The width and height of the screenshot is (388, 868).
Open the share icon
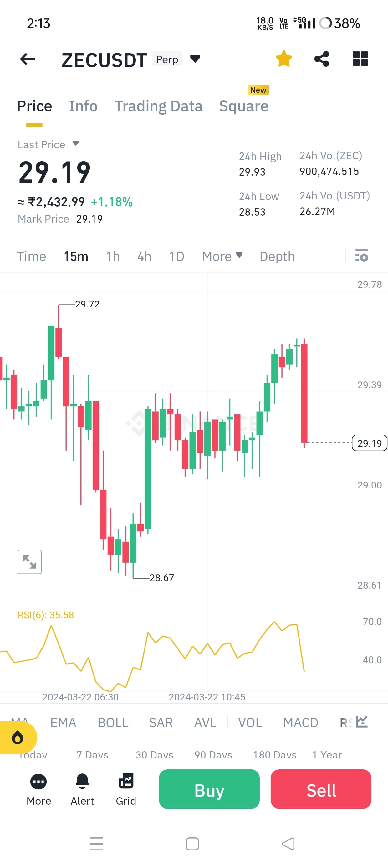pyautogui.click(x=322, y=59)
